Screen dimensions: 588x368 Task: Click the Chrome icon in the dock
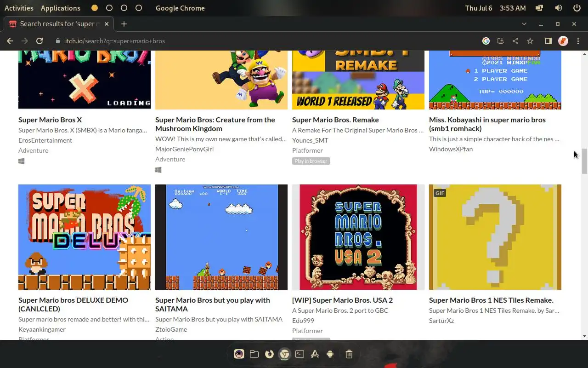(x=285, y=354)
